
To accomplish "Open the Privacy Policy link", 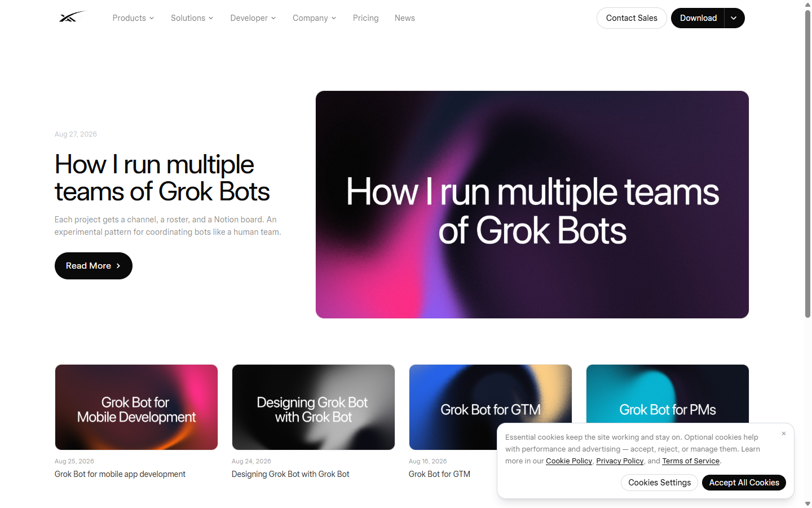I will click(x=620, y=461).
